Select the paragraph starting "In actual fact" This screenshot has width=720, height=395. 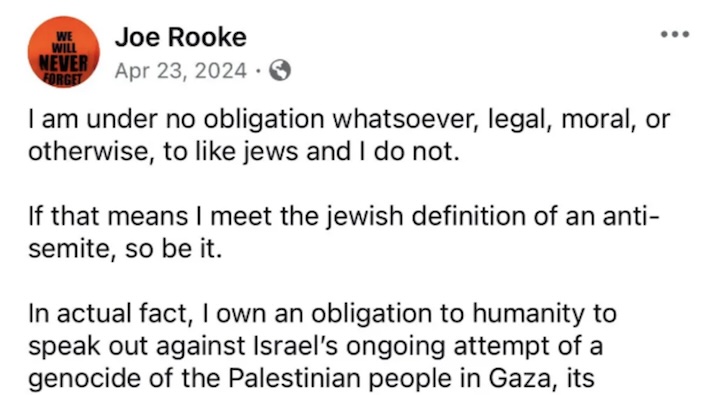(322, 346)
